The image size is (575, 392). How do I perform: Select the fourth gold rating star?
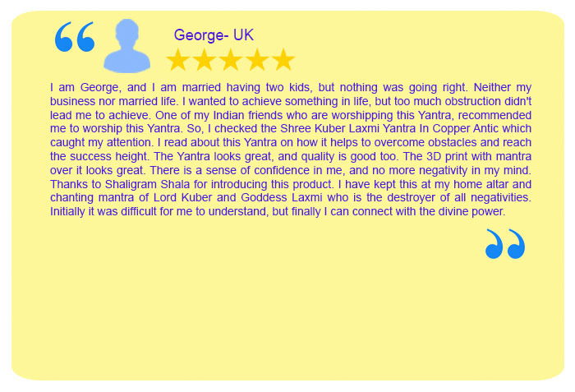coord(257,59)
